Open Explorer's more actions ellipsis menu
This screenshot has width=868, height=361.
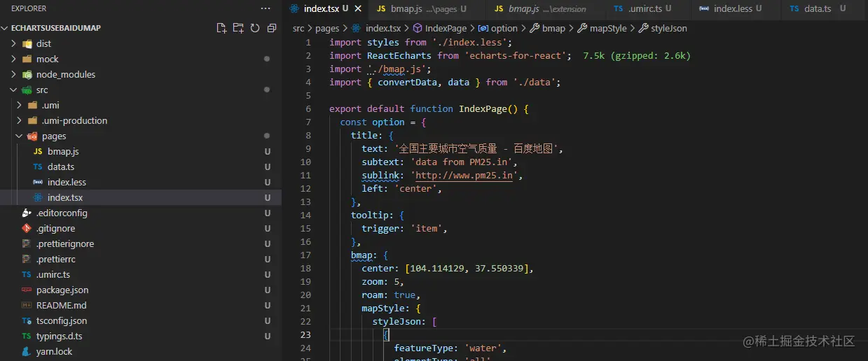click(266, 8)
